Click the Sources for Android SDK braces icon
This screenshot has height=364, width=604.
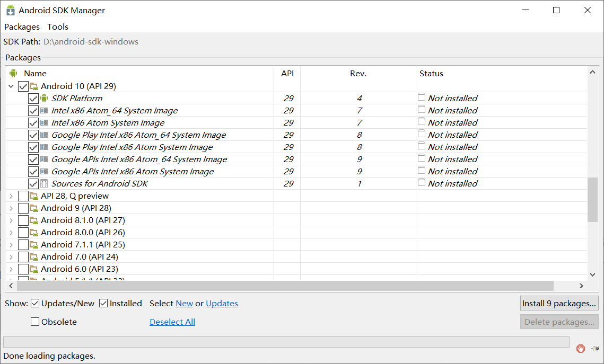tap(45, 183)
